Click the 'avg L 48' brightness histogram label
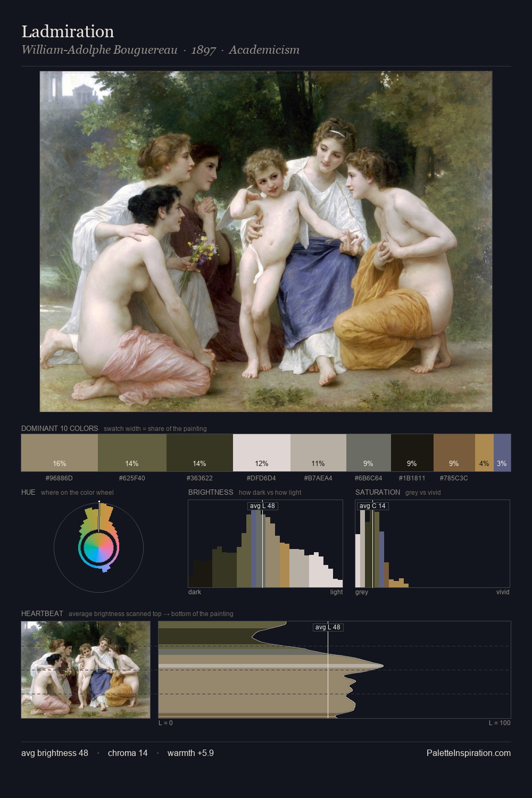 click(263, 506)
